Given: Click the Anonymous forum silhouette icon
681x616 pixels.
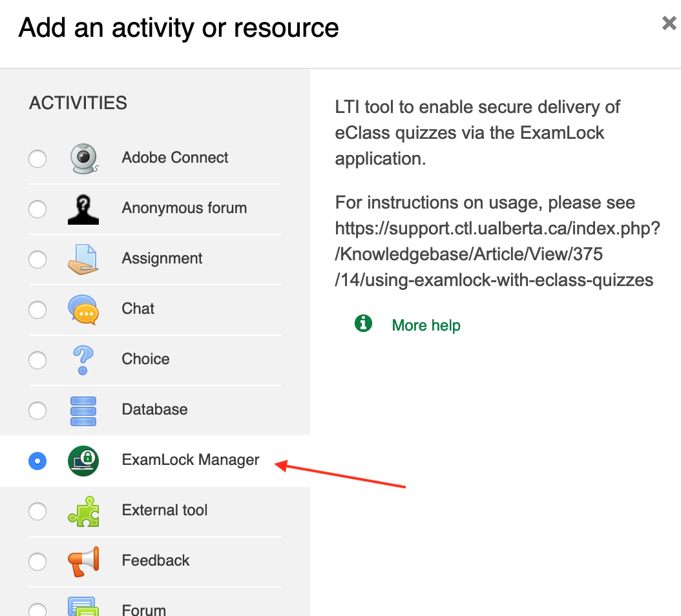Looking at the screenshot, I should point(83,209).
